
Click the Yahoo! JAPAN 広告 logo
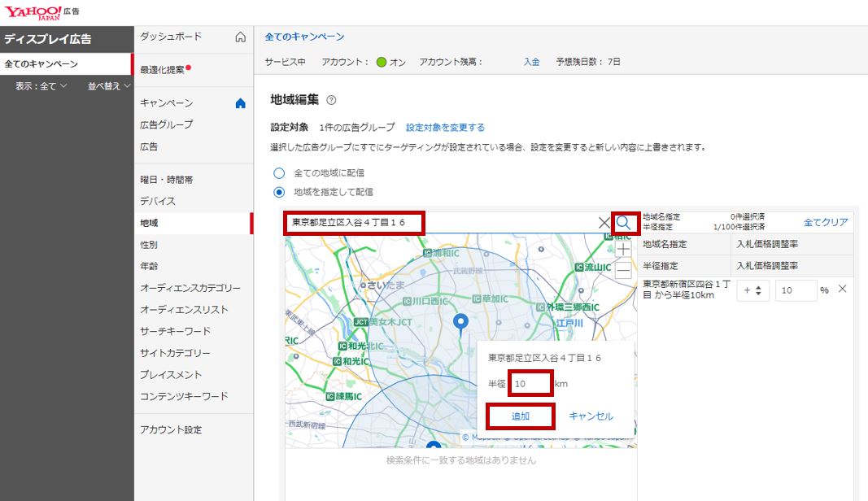[x=42, y=12]
